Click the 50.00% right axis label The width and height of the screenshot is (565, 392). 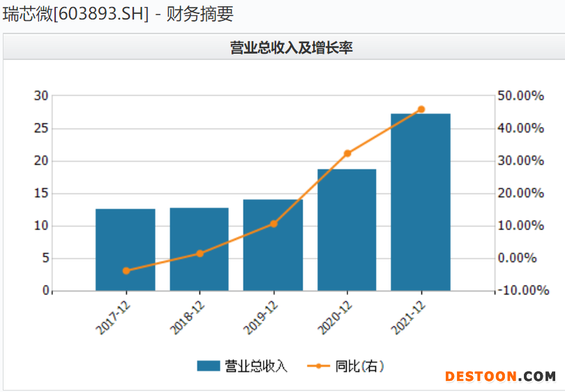(520, 96)
